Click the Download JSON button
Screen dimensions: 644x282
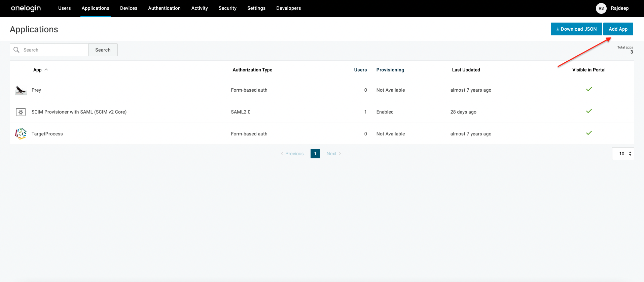click(576, 29)
